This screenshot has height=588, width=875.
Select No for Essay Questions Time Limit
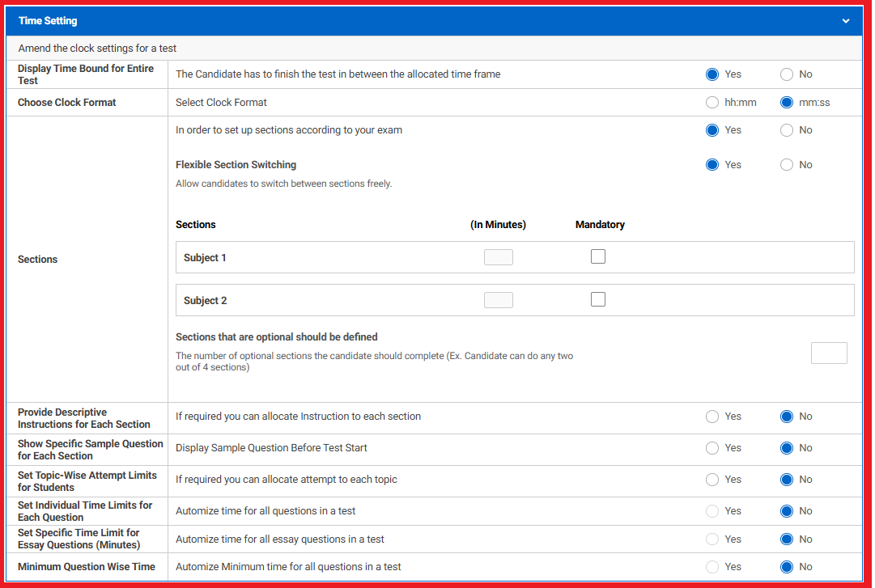pos(787,539)
